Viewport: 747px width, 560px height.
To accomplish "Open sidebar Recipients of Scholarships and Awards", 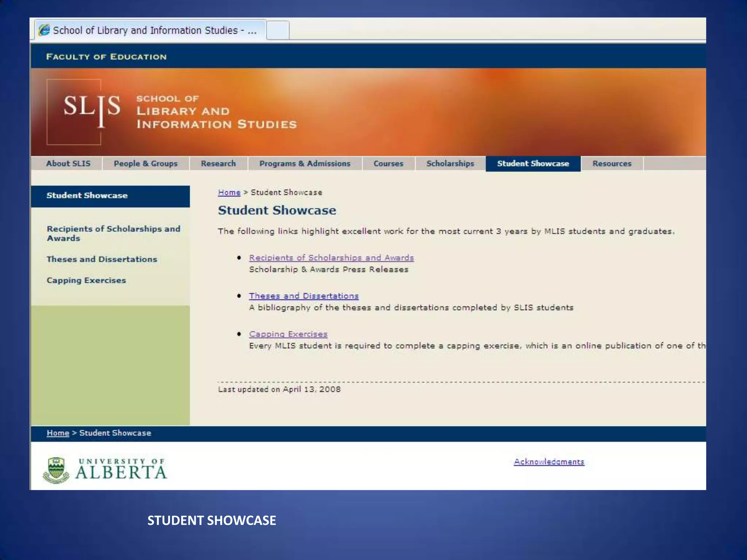I will tap(113, 233).
